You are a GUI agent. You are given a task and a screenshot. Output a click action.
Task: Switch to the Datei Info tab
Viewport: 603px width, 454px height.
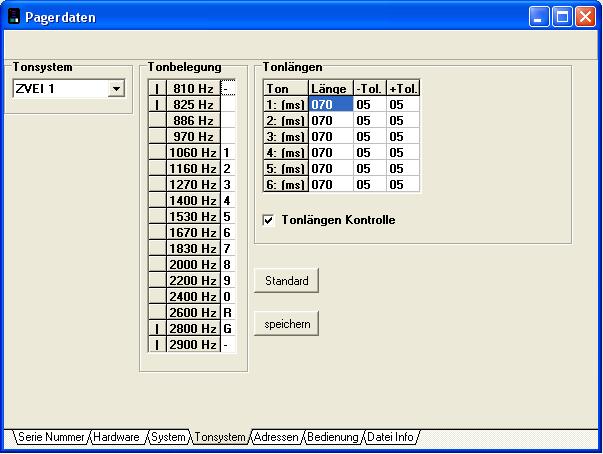[392, 437]
